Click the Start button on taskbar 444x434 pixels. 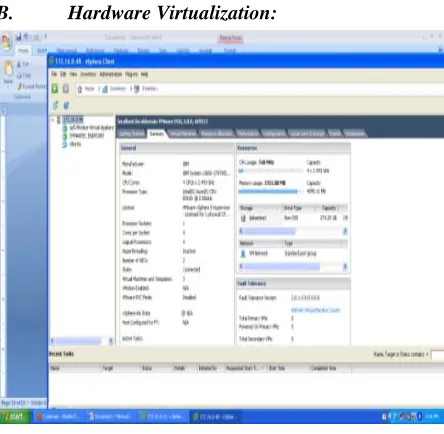pos(15,416)
